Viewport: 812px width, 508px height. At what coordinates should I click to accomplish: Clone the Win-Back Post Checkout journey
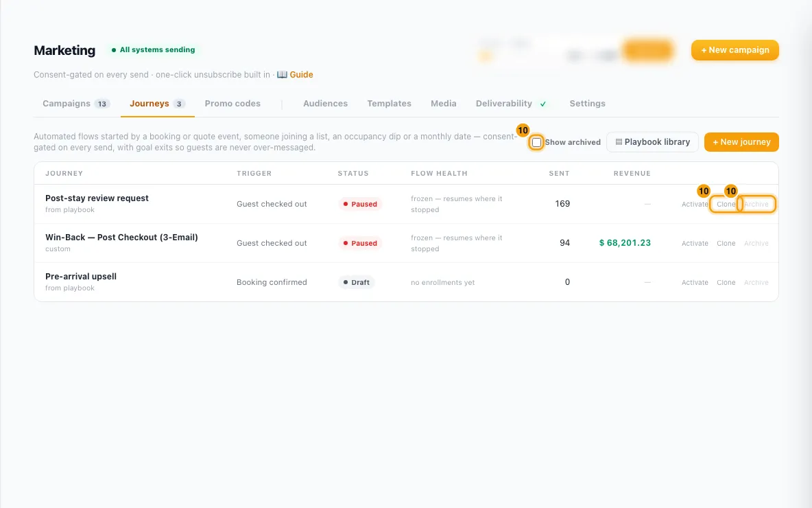click(726, 243)
